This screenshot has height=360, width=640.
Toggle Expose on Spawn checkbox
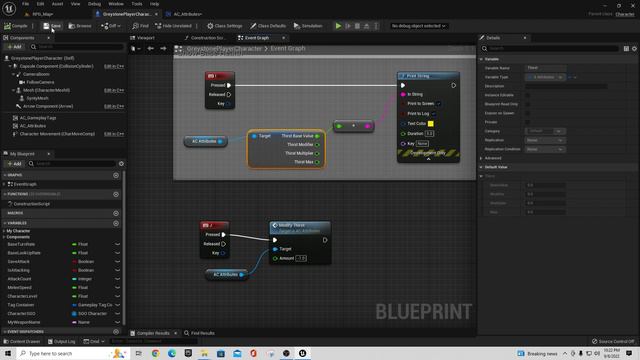(x=528, y=113)
